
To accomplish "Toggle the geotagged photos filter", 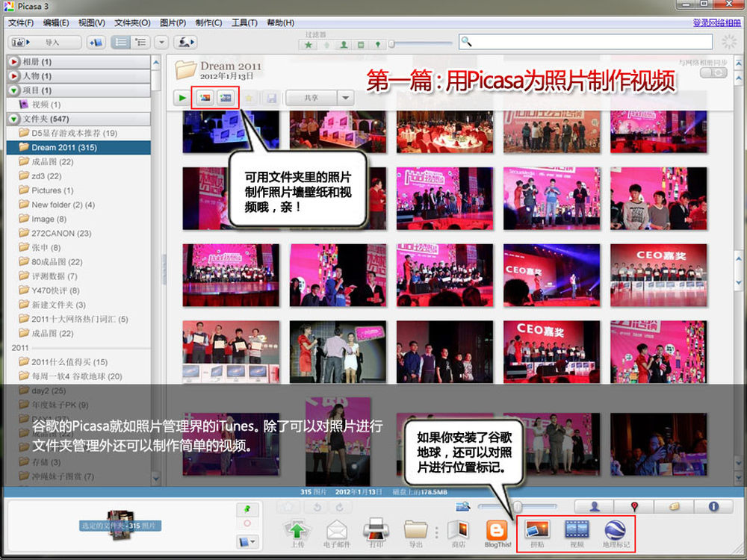I will tap(378, 45).
